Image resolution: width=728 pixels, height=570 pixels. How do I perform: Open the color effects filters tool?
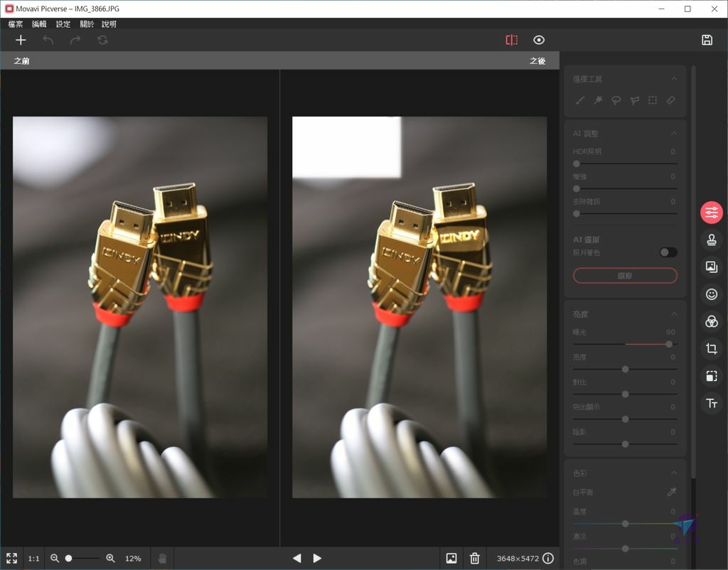click(x=711, y=321)
